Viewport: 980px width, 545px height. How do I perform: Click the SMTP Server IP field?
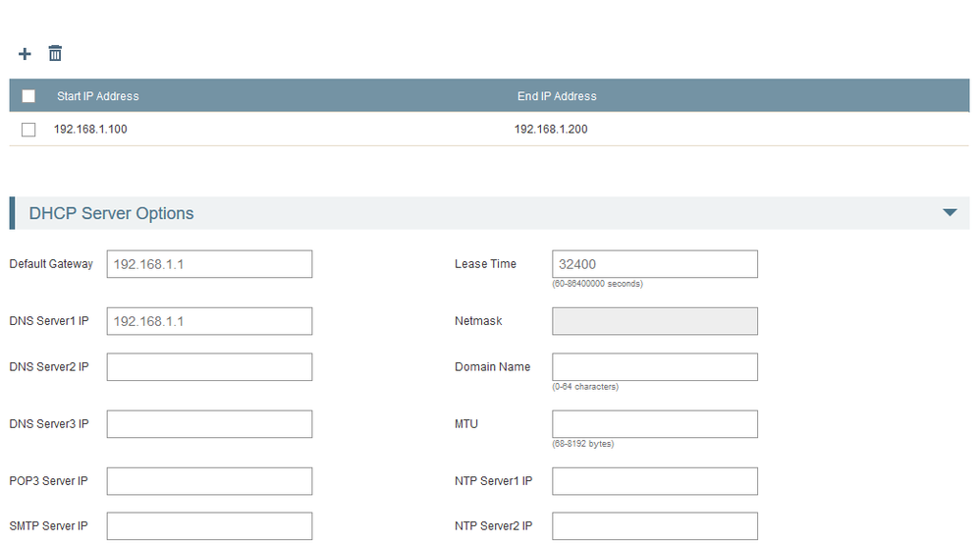coord(209,526)
